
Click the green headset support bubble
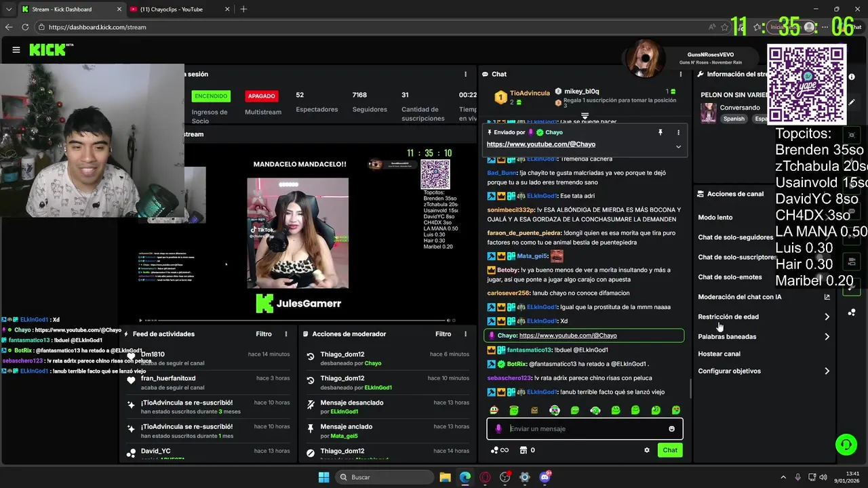(846, 445)
